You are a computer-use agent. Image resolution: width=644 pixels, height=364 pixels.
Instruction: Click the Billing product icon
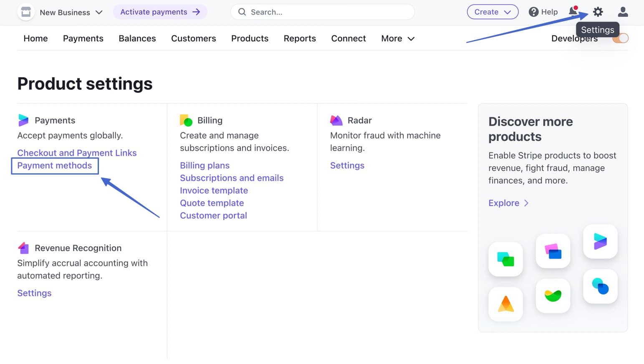186,120
